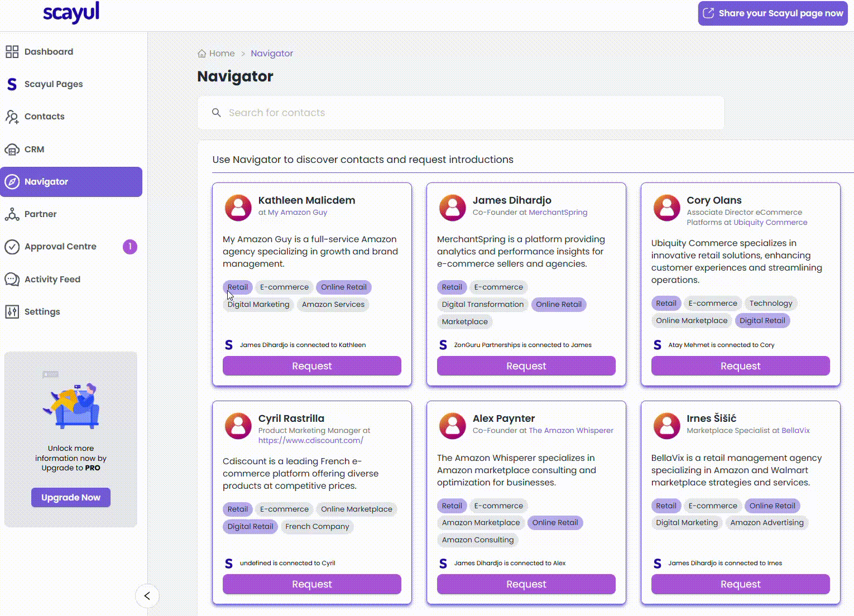Open the Dashboard grid icon
This screenshot has width=854, height=616.
(x=12, y=51)
